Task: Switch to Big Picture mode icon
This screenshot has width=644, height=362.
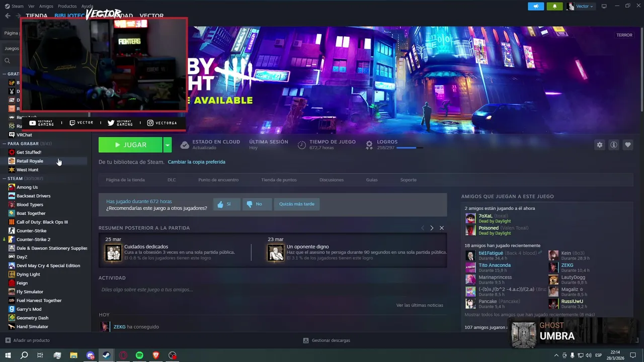Action: (x=604, y=6)
